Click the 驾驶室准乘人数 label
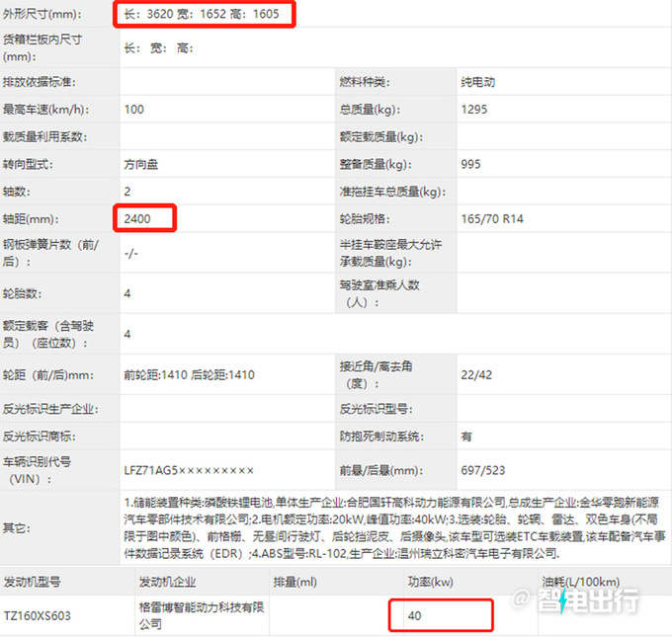 [x=379, y=293]
